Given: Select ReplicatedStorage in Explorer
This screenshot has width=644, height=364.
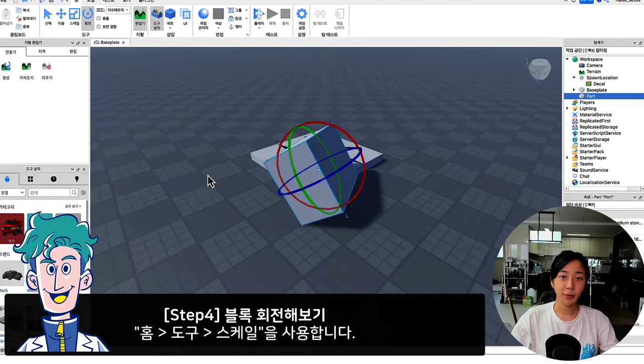Looking at the screenshot, I should point(598,127).
